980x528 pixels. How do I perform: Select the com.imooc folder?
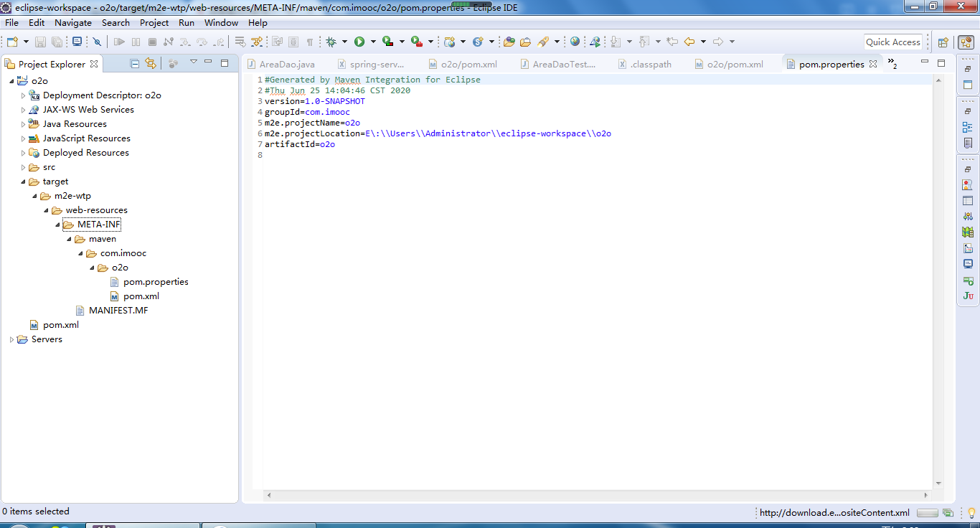pyautogui.click(x=123, y=253)
